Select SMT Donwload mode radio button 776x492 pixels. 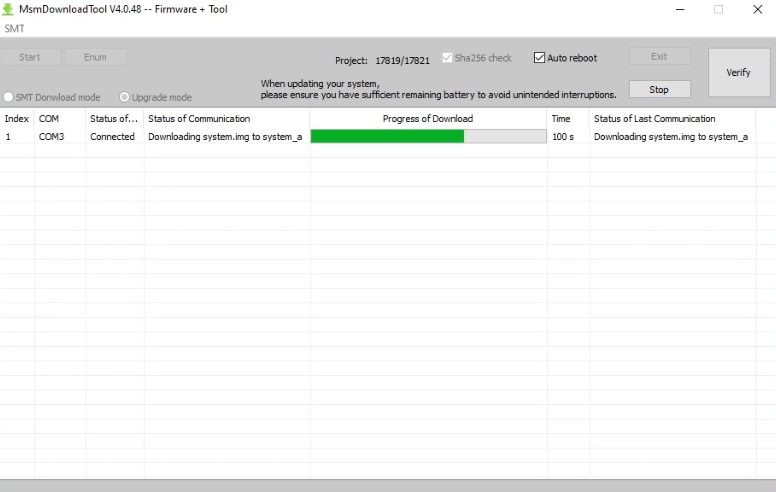tap(8, 97)
